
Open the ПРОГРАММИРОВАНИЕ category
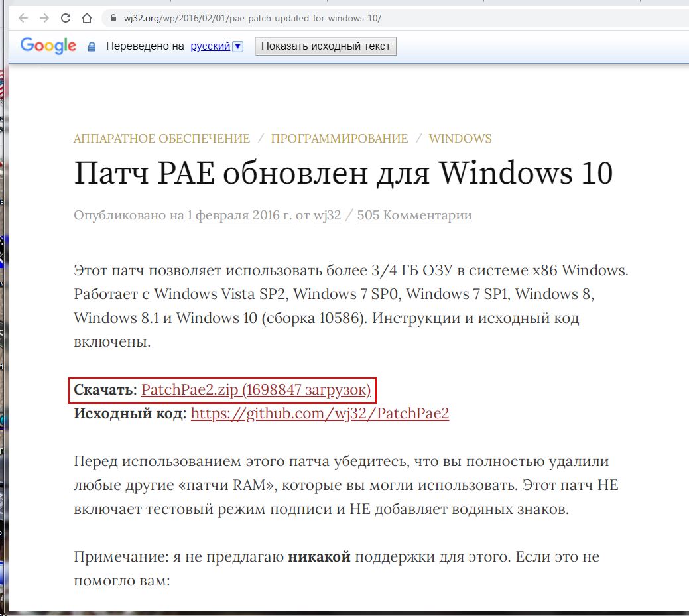pos(340,139)
